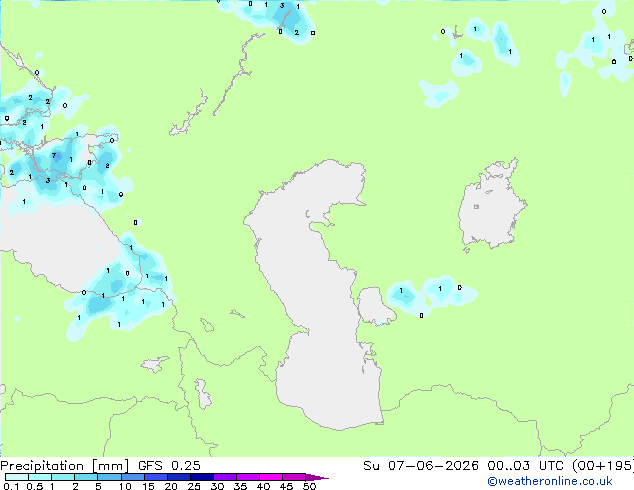Click the '45' legend scale label
This screenshot has width=634, height=490.
(x=286, y=486)
